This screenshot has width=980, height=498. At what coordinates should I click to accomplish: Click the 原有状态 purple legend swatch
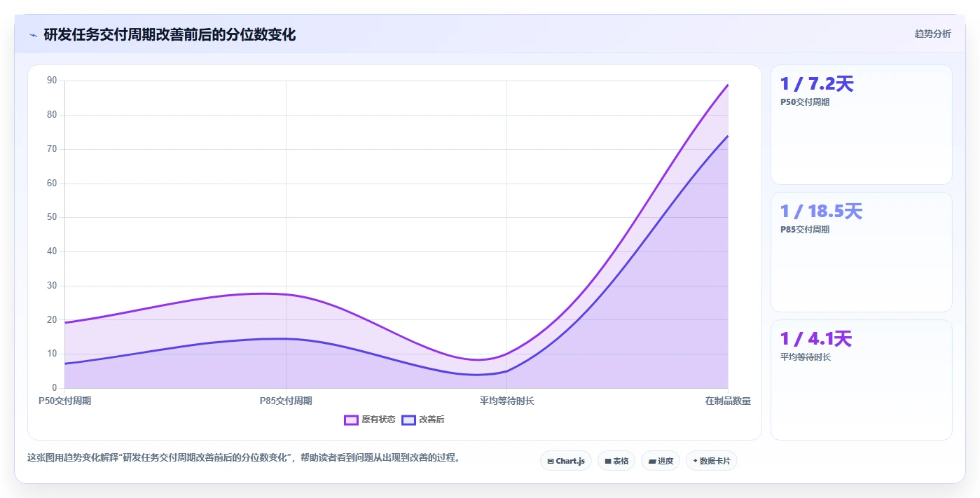(x=351, y=420)
